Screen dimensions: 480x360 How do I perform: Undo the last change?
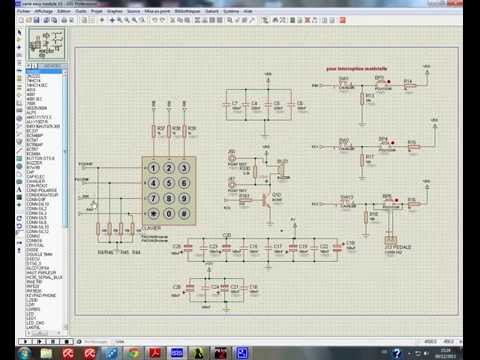point(154,20)
